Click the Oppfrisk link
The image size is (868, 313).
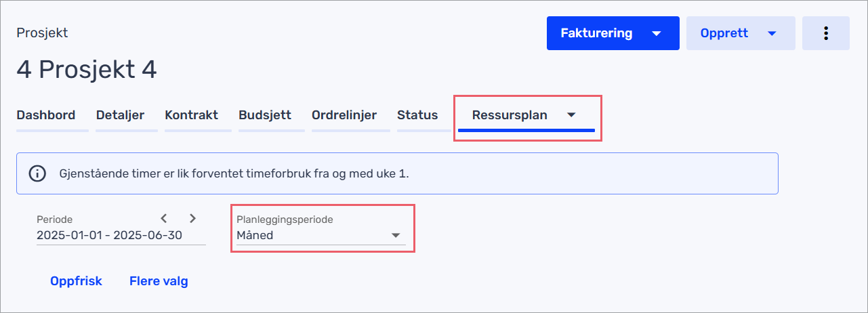[76, 281]
